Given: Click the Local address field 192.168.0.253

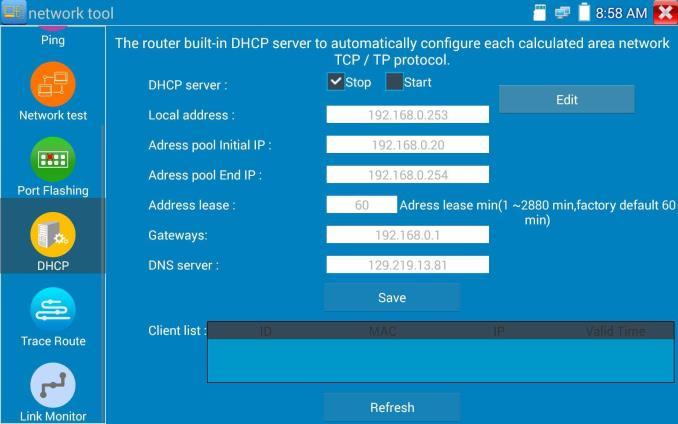Looking at the screenshot, I should pos(407,115).
